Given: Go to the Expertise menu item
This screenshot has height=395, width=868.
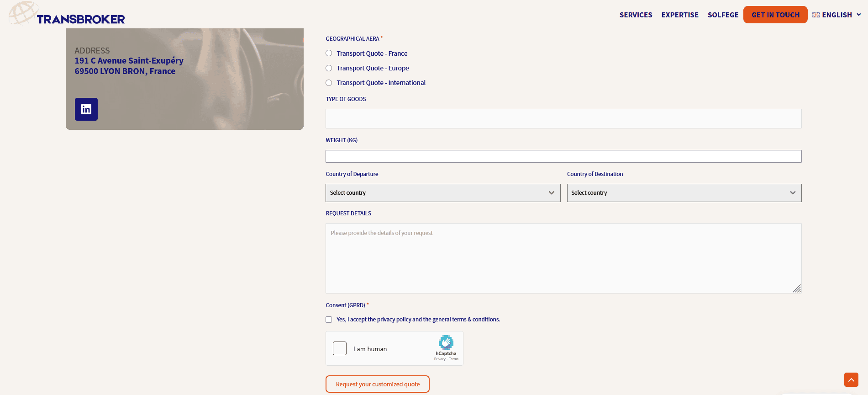Looking at the screenshot, I should click(679, 15).
